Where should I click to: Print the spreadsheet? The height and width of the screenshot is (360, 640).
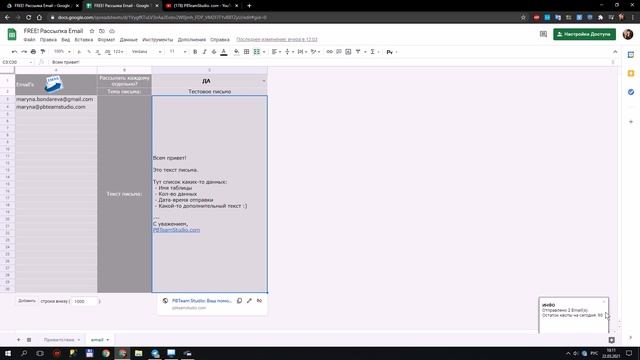tap(33, 52)
